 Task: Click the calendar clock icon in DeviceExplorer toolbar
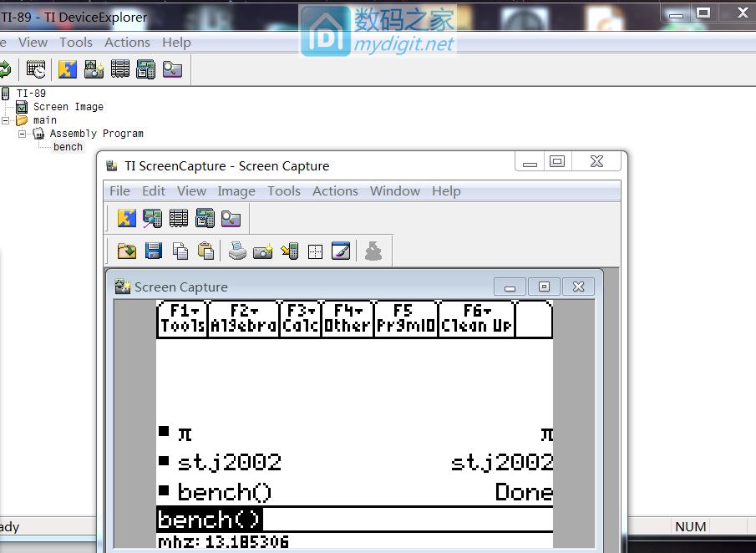[36, 69]
